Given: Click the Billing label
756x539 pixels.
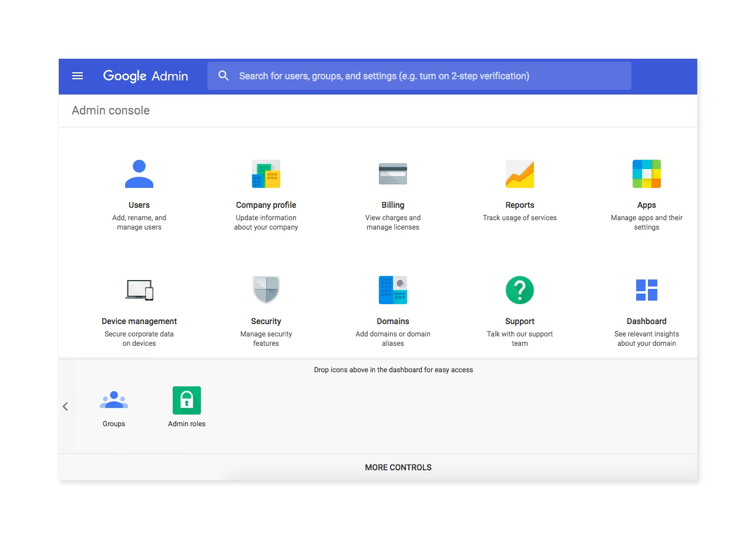Looking at the screenshot, I should tap(393, 205).
